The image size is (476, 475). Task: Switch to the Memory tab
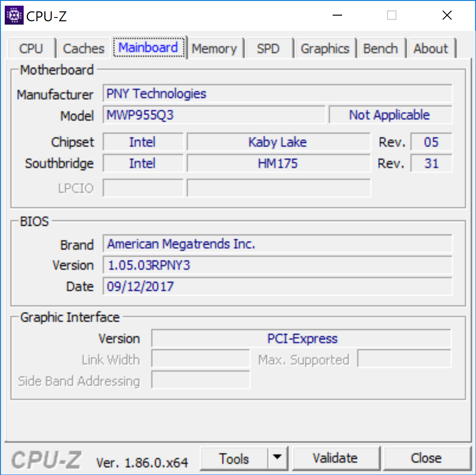pos(214,49)
